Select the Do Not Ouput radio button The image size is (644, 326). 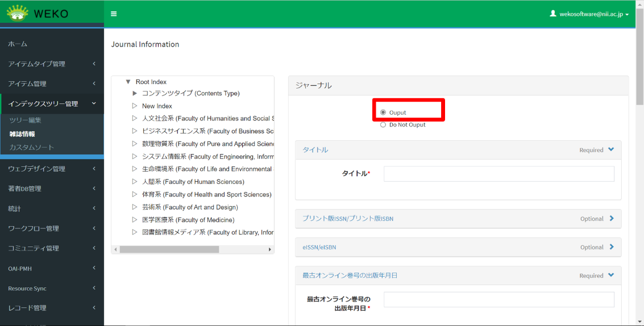383,125
